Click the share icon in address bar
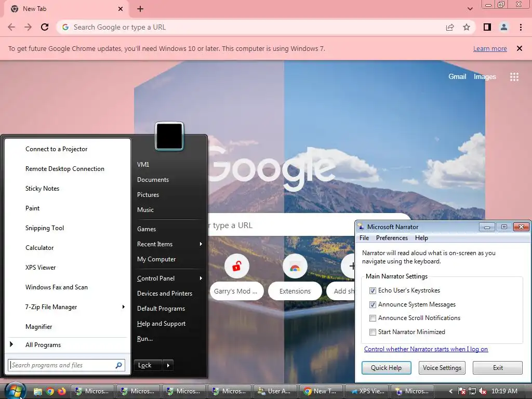This screenshot has width=532, height=399. [x=450, y=27]
